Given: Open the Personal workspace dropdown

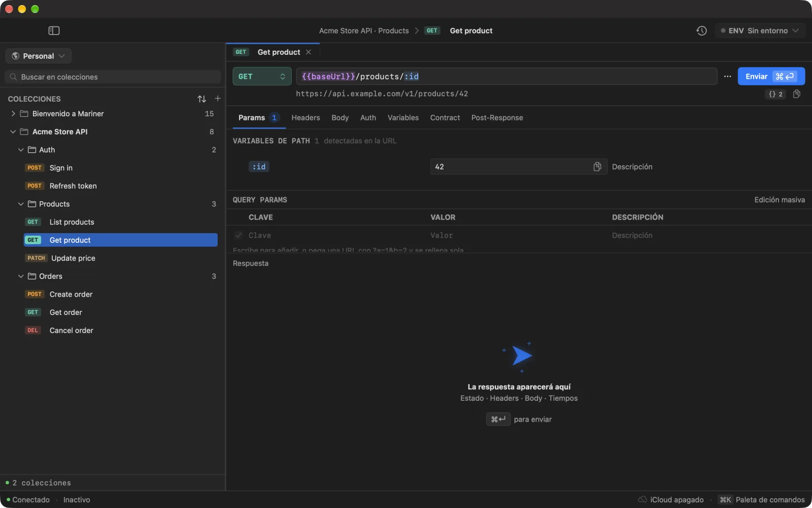Looking at the screenshot, I should click(39, 56).
